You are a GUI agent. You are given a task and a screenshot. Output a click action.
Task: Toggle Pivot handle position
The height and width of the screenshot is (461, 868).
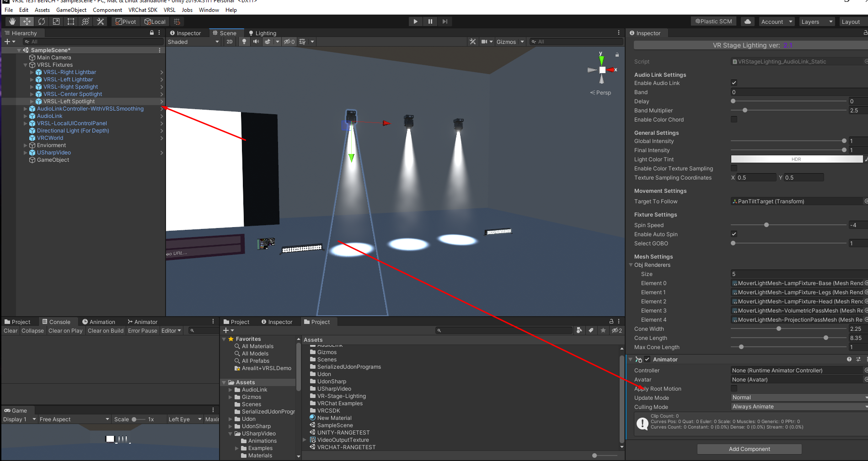click(126, 21)
